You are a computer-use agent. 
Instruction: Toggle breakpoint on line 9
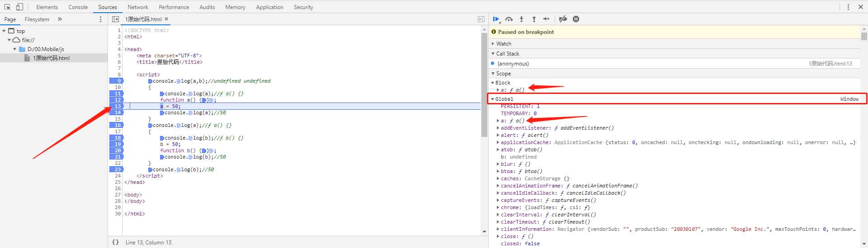pyautogui.click(x=117, y=81)
